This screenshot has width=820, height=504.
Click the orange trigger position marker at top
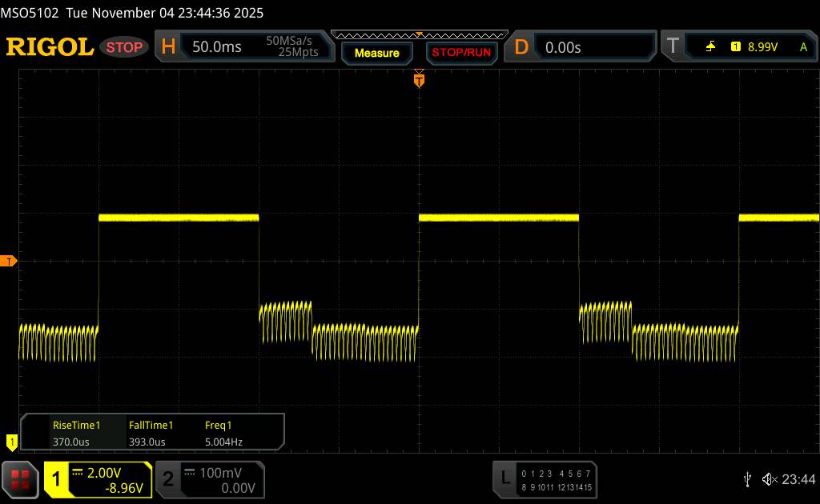[x=418, y=79]
